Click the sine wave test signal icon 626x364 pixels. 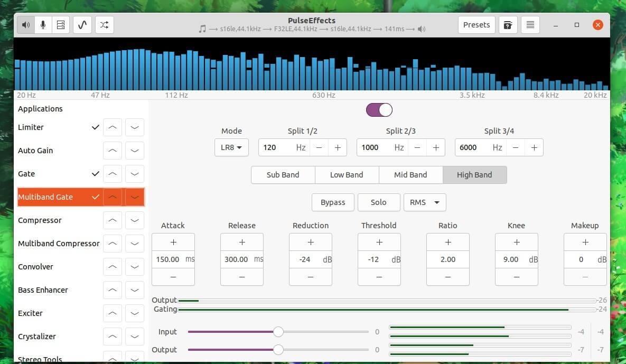pos(82,25)
